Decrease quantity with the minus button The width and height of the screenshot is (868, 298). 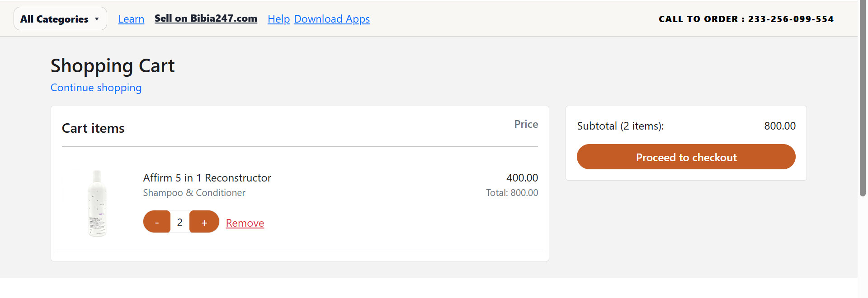pyautogui.click(x=157, y=222)
